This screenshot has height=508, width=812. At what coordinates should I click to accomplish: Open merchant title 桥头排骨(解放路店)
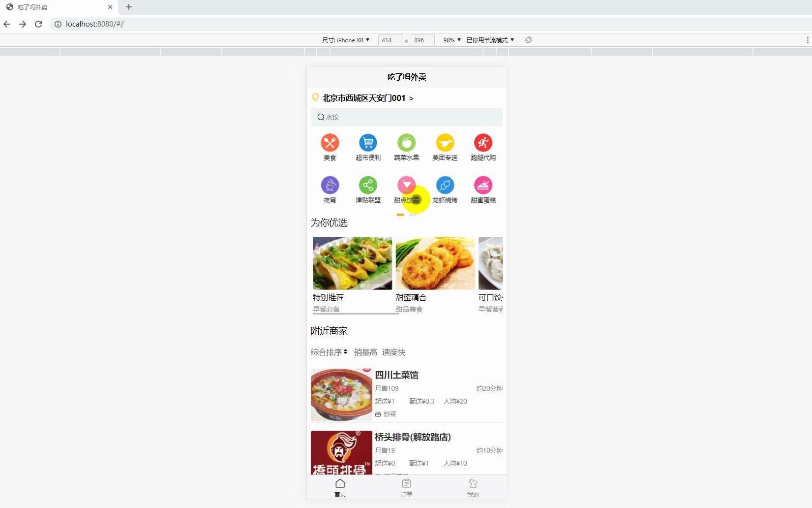[413, 437]
